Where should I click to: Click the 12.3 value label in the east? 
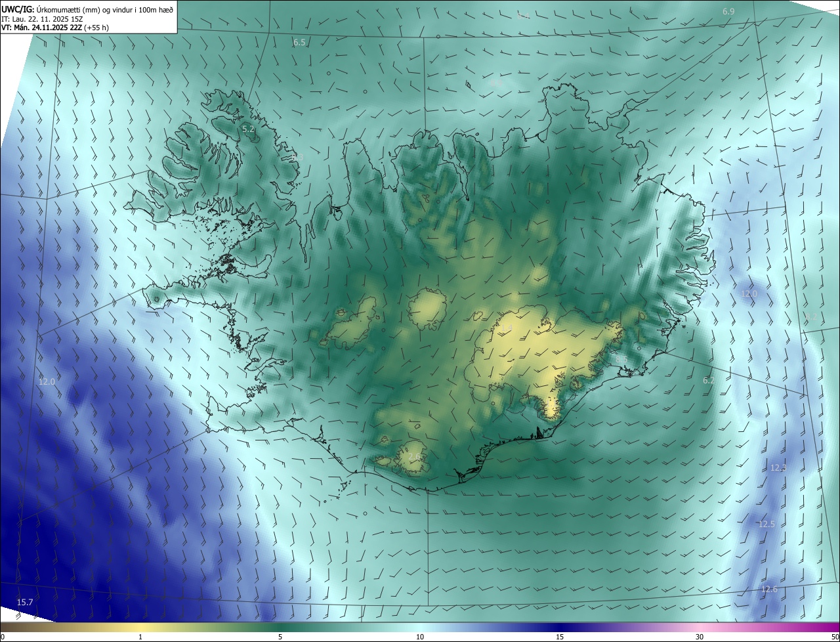(x=778, y=468)
